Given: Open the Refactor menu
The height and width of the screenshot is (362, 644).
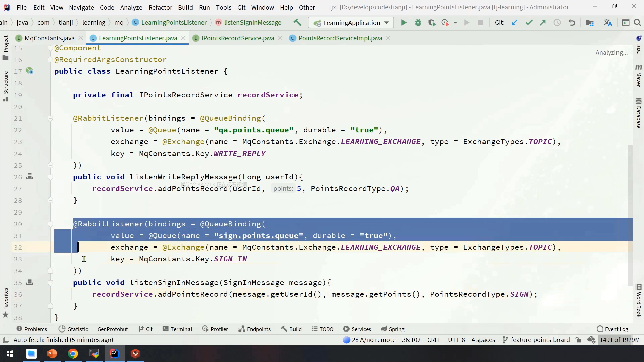Looking at the screenshot, I should click(160, 7).
